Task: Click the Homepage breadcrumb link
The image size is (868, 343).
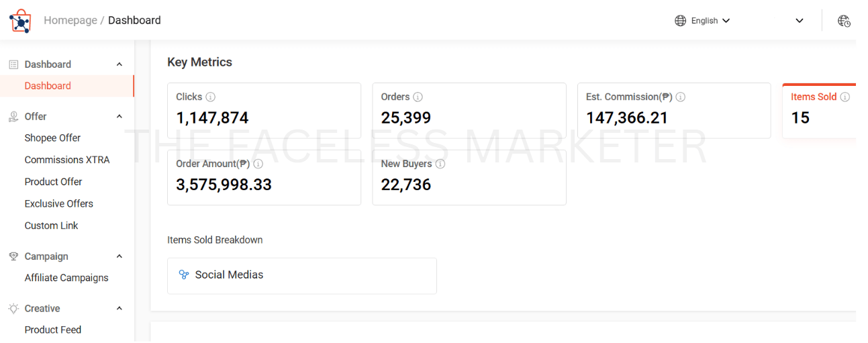Action: (70, 21)
